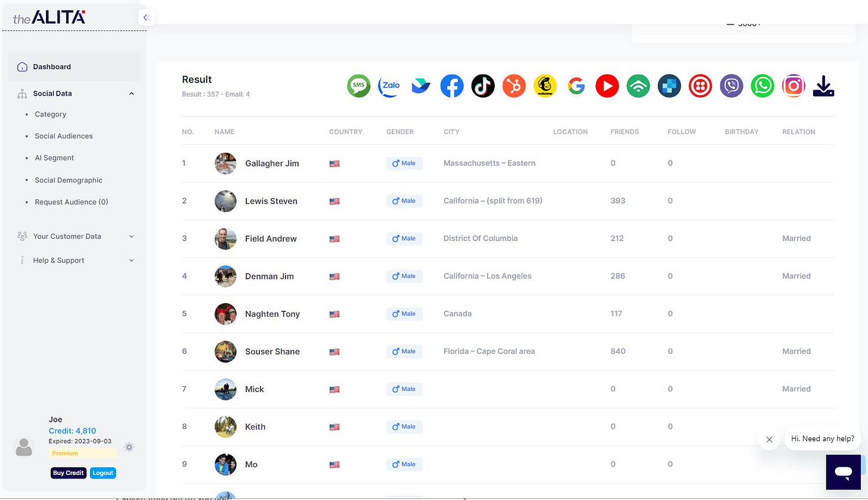The height and width of the screenshot is (500, 868).
Task: Click Lewis Steven's profile photo
Action: pos(225,201)
